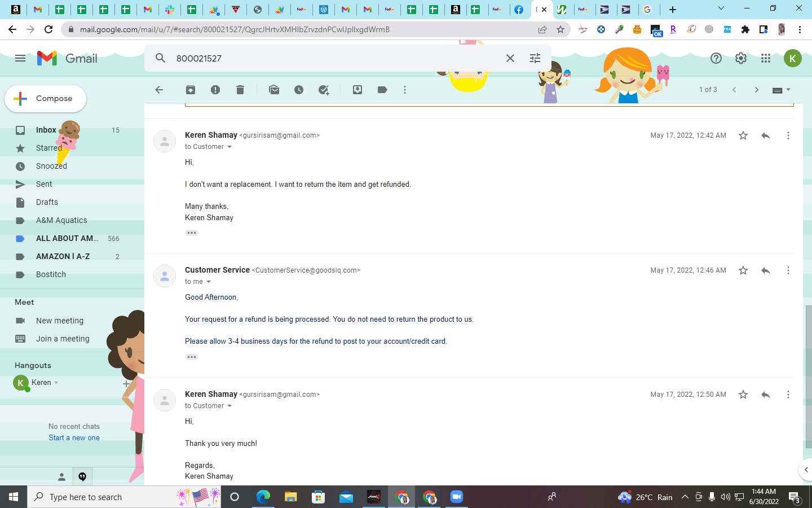The image size is (812, 508).
Task: Open Zoom from the taskbar
Action: click(456, 497)
